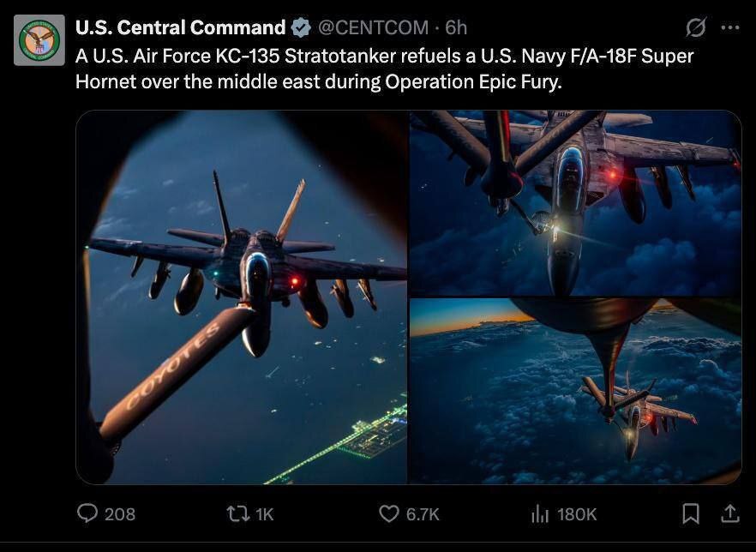756x552 pixels.
Task: Bookmark this post
Action: tap(690, 513)
